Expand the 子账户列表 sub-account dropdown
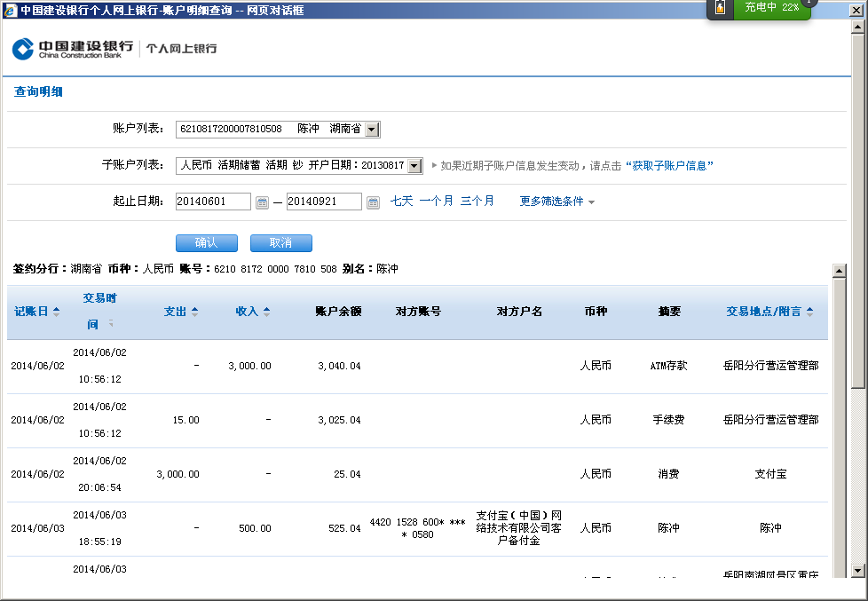Image resolution: width=868 pixels, height=601 pixels. tap(414, 166)
